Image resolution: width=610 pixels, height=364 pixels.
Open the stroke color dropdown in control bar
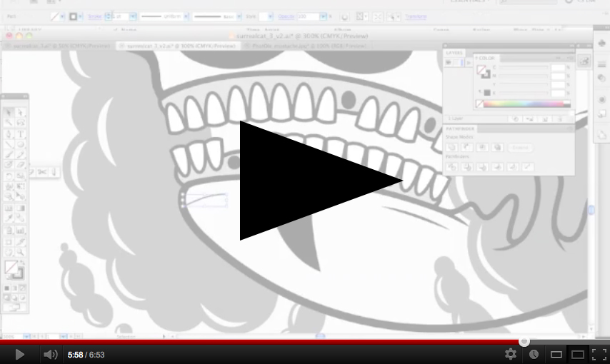coord(80,16)
